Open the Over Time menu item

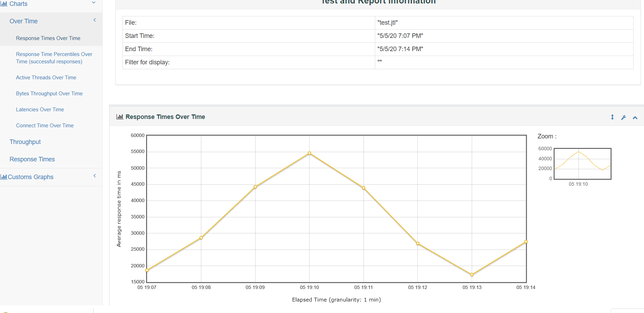tap(24, 21)
